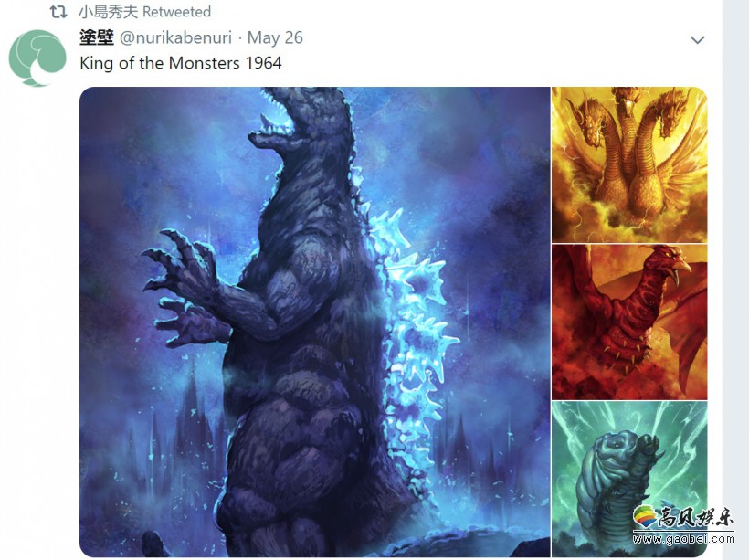This screenshot has height=560, width=749.
Task: Open the May 26 tweet timestamp
Action: click(x=275, y=37)
